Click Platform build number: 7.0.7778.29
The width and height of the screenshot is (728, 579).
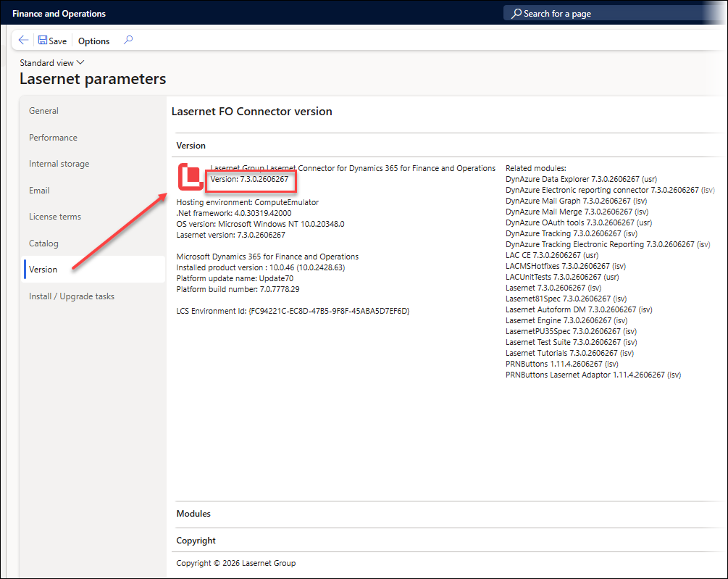238,289
